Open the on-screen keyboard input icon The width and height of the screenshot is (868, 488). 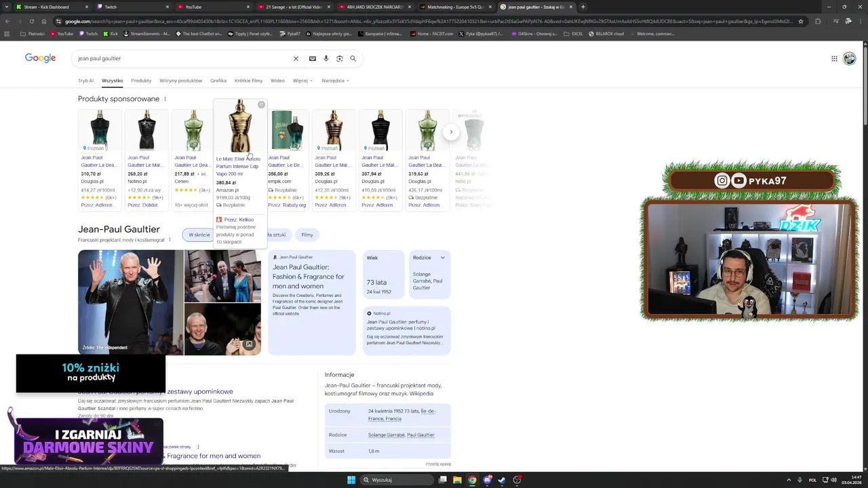(x=313, y=58)
